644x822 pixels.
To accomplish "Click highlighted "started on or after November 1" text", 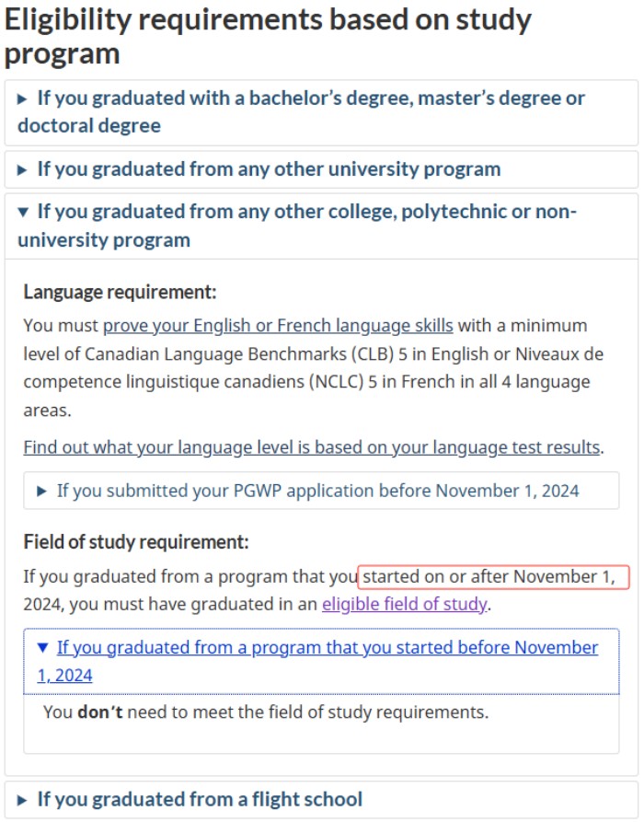I will 493,577.
